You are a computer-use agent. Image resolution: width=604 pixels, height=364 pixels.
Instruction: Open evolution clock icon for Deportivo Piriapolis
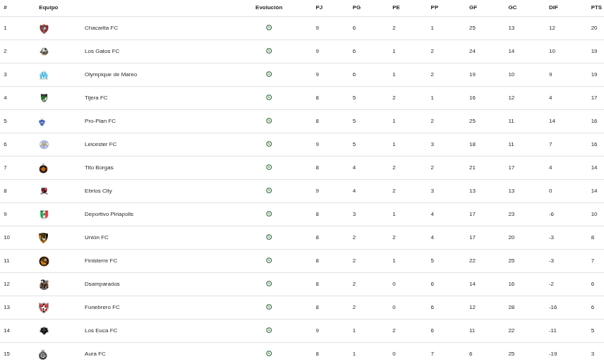269,214
